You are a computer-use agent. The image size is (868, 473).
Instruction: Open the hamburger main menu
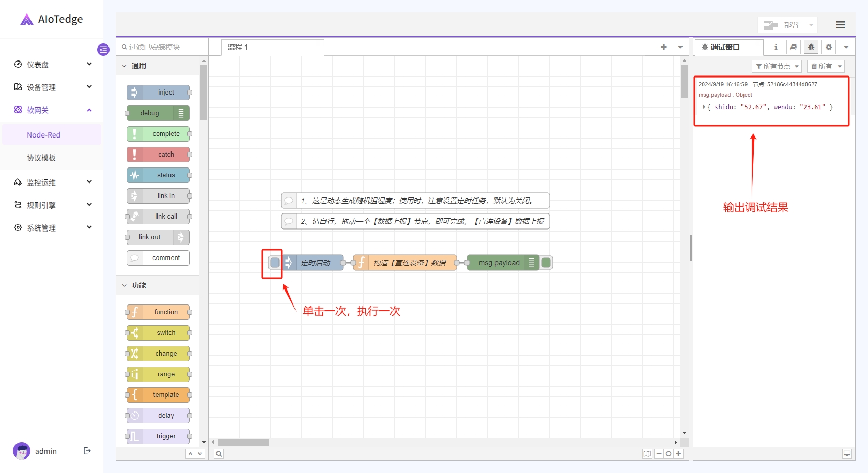(841, 25)
